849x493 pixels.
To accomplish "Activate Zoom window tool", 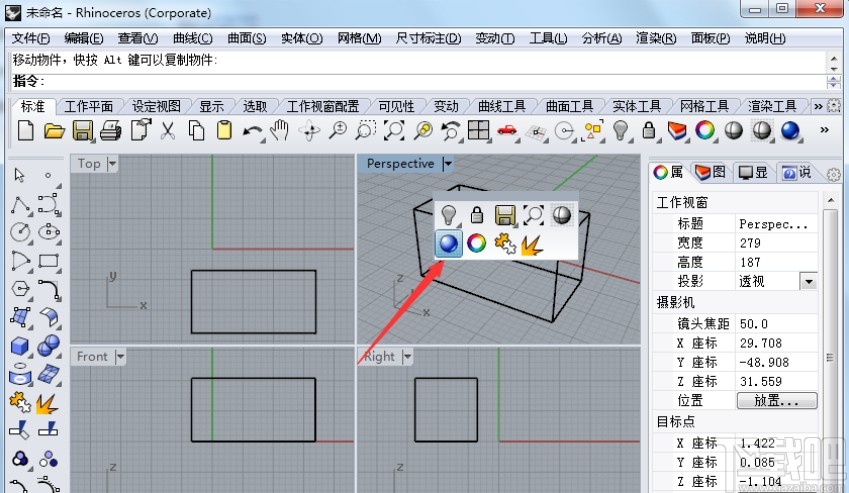I will tap(365, 130).
